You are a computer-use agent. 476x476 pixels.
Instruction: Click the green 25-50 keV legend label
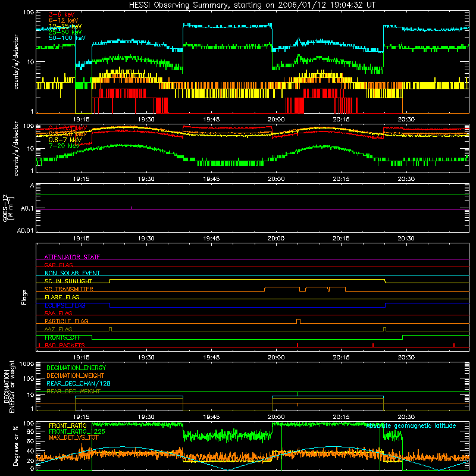pyautogui.click(x=65, y=32)
